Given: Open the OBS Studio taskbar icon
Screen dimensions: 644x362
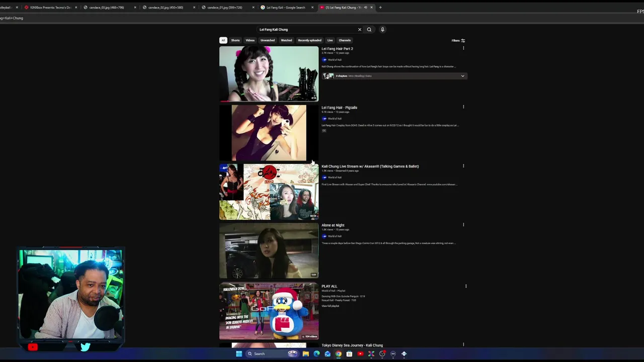Looking at the screenshot, I should tap(382, 353).
